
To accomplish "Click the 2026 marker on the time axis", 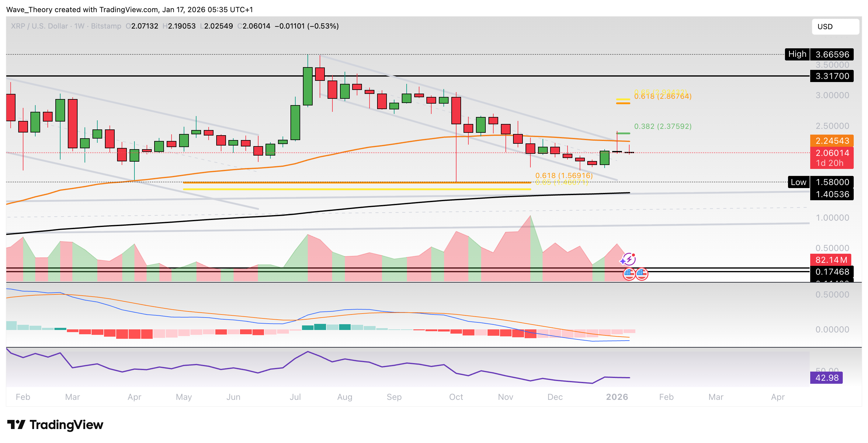I will tap(617, 397).
